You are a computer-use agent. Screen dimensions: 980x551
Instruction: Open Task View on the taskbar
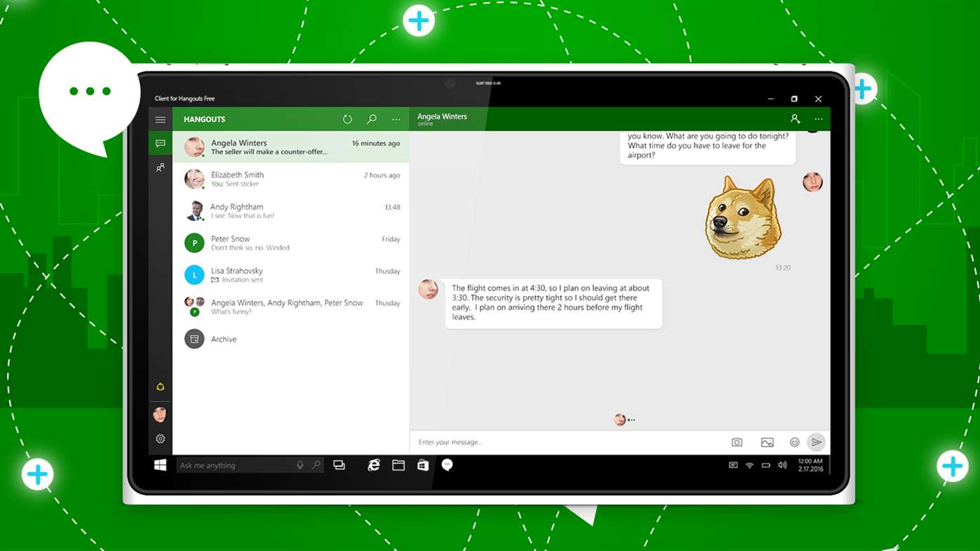(x=339, y=465)
